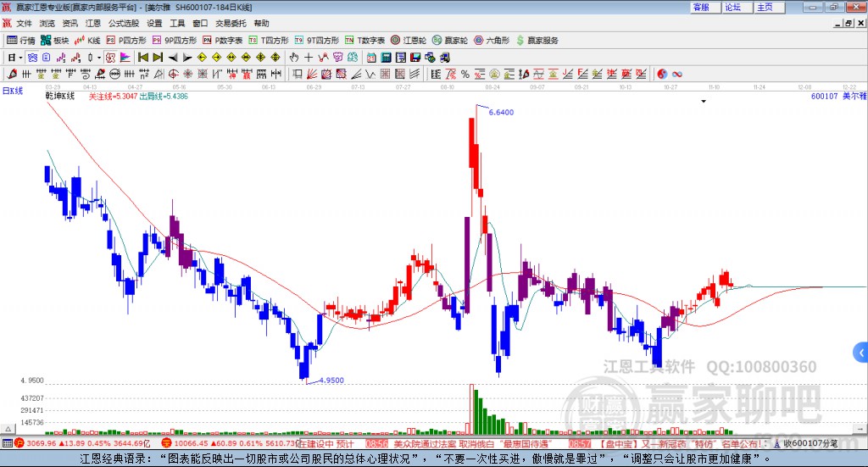Image resolution: width=868 pixels, height=467 pixels.
Task: Click the scrolling news ticker headline
Action: (x=534, y=444)
